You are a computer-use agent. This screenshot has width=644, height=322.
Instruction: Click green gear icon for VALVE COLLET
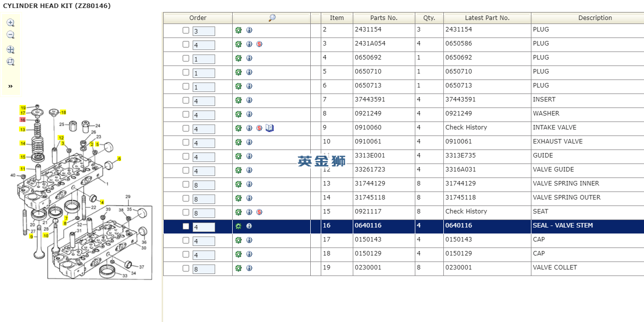click(239, 268)
